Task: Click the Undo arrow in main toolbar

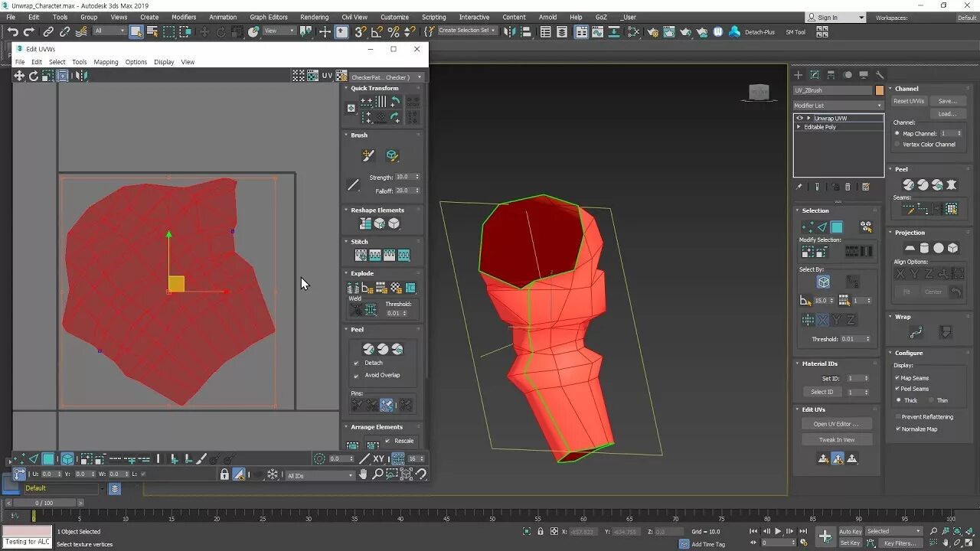Action: pyautogui.click(x=12, y=32)
